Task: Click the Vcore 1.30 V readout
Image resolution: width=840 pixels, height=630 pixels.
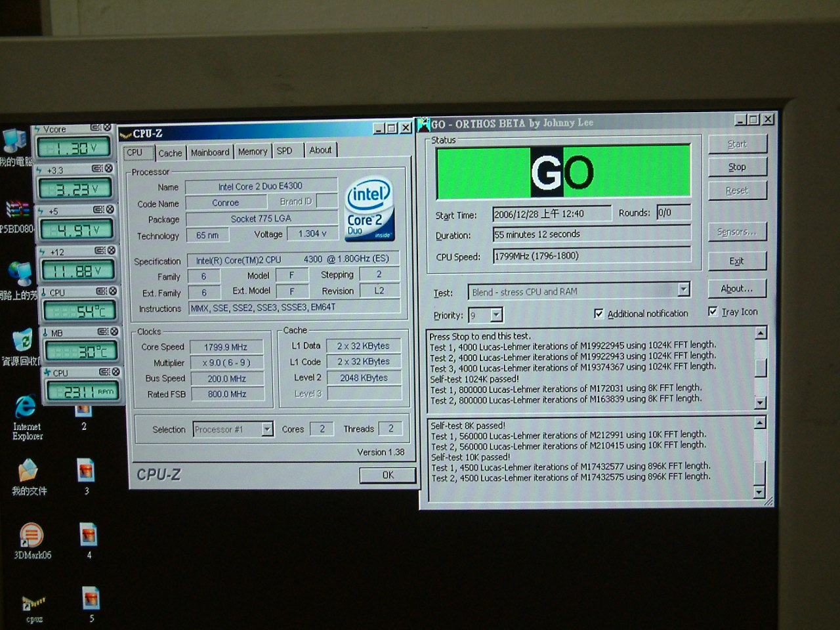Action: pos(73,148)
